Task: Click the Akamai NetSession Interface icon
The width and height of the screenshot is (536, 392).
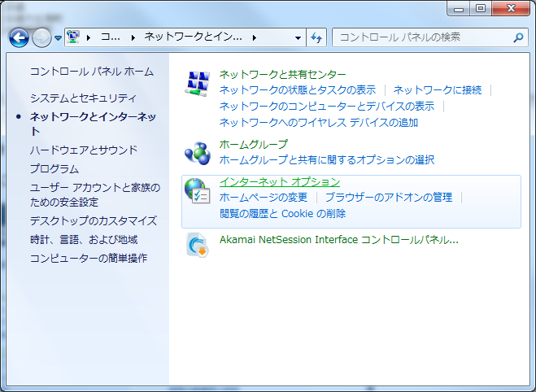Action: click(198, 244)
